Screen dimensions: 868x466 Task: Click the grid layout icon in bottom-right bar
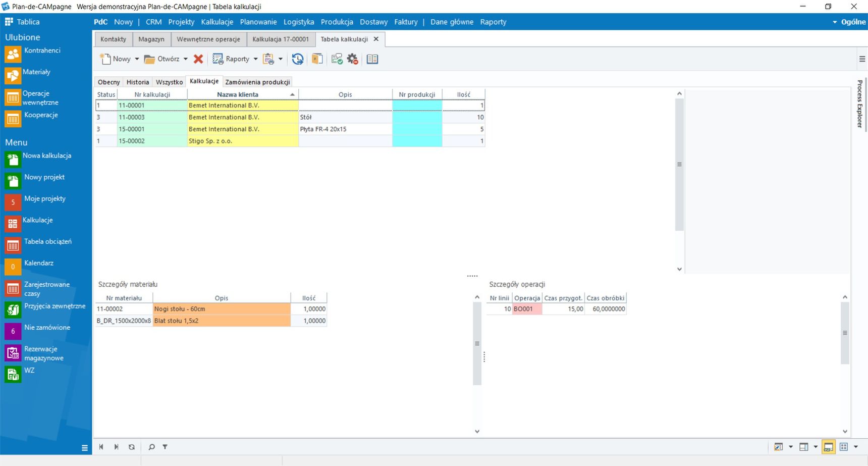pyautogui.click(x=844, y=447)
